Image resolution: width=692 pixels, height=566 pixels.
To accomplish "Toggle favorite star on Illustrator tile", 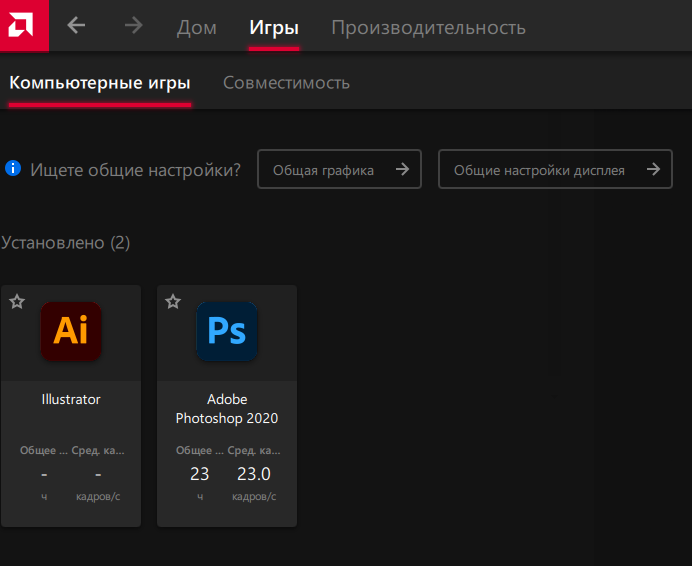I will click(17, 301).
